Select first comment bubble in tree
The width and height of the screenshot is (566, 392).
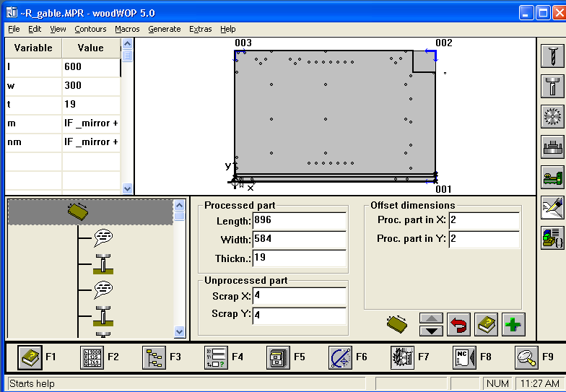[x=103, y=238]
